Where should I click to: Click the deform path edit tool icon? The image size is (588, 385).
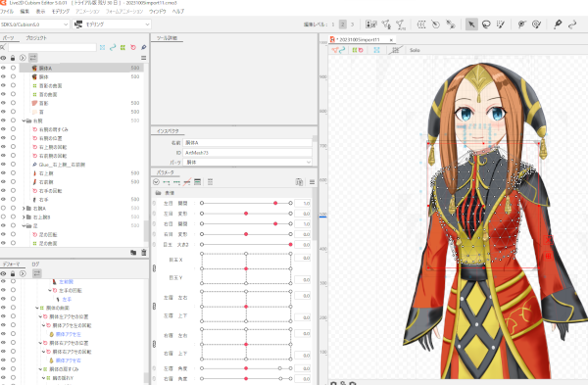[451, 24]
